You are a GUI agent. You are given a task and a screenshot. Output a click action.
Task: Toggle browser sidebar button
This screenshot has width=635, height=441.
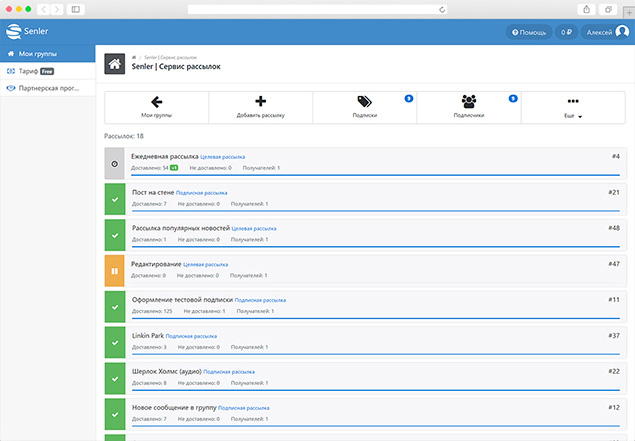click(76, 9)
